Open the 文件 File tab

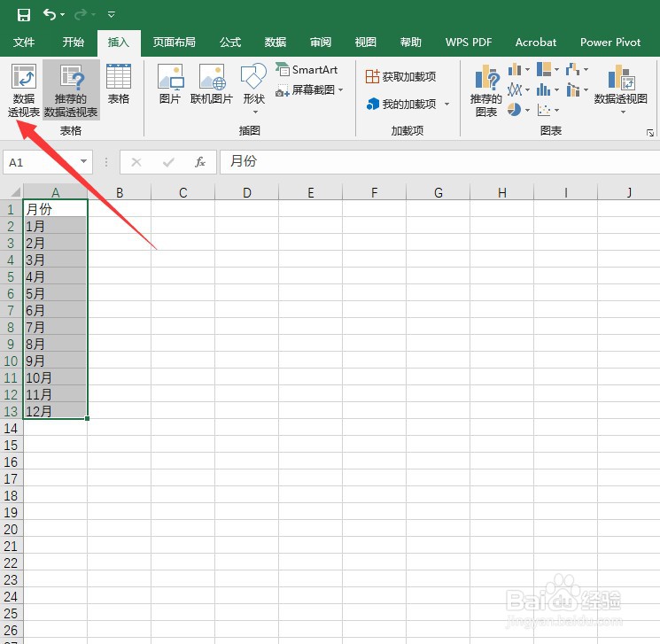tap(24, 43)
